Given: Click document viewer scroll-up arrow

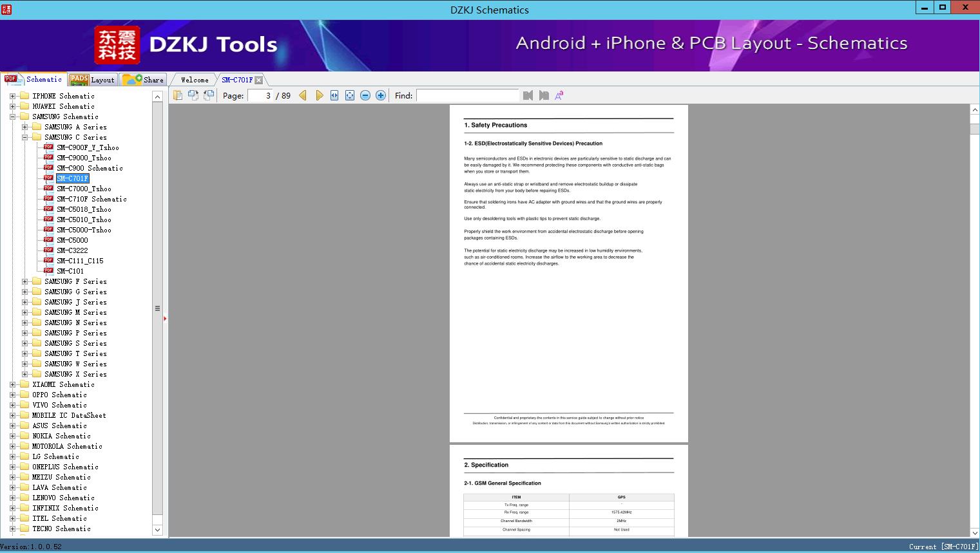Looking at the screenshot, I should click(x=975, y=110).
